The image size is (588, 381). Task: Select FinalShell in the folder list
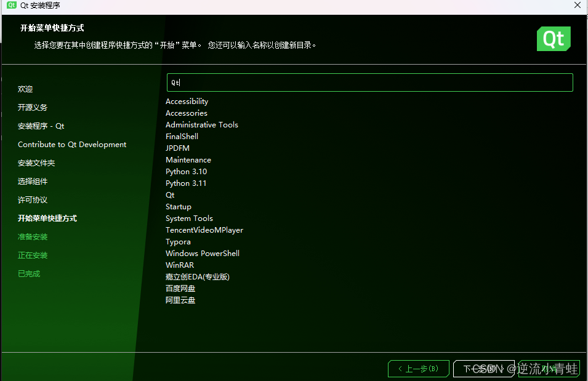pos(182,137)
